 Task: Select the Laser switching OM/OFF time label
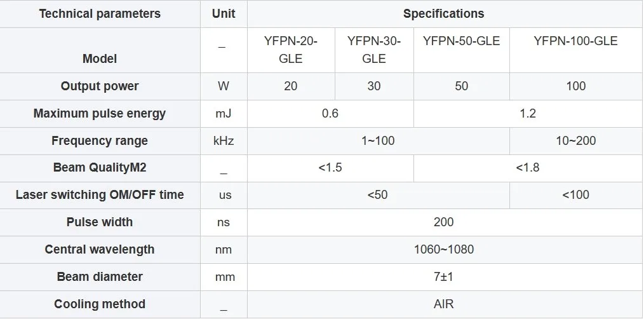click(100, 195)
